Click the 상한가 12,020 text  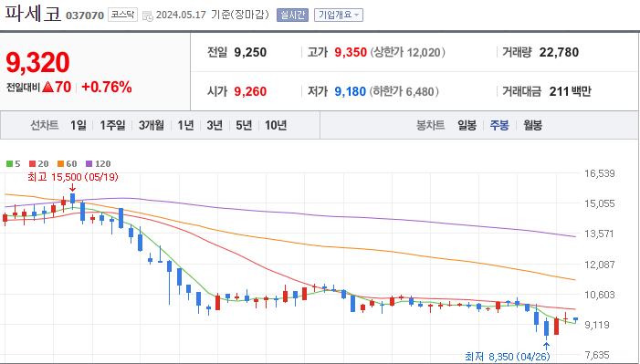pyautogui.click(x=407, y=52)
